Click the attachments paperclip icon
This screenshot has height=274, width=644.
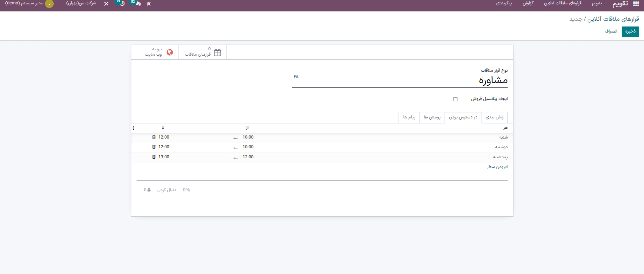(x=188, y=189)
